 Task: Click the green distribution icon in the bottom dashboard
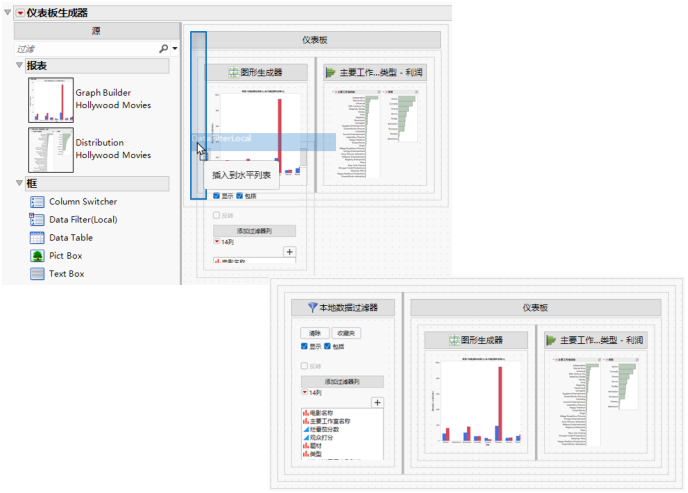[x=551, y=340]
